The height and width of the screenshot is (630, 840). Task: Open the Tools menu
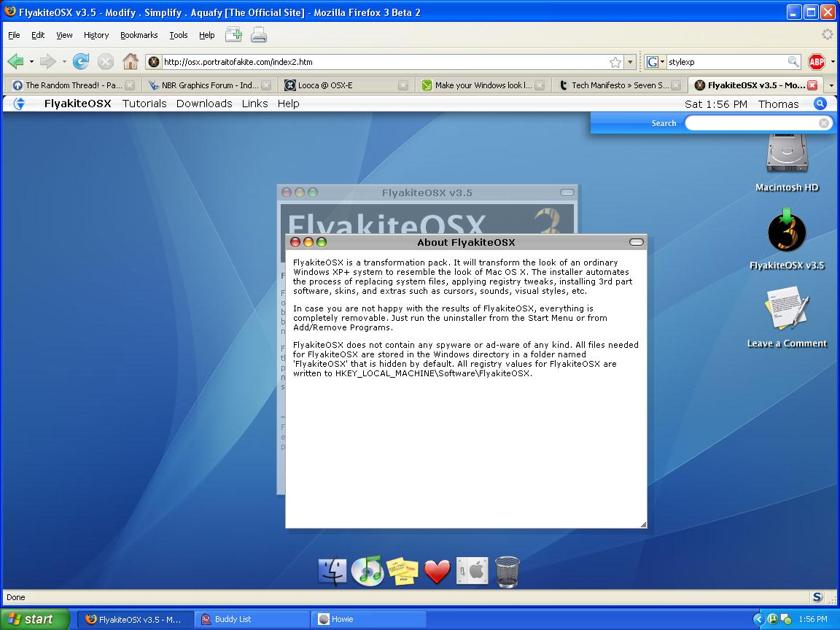click(179, 35)
